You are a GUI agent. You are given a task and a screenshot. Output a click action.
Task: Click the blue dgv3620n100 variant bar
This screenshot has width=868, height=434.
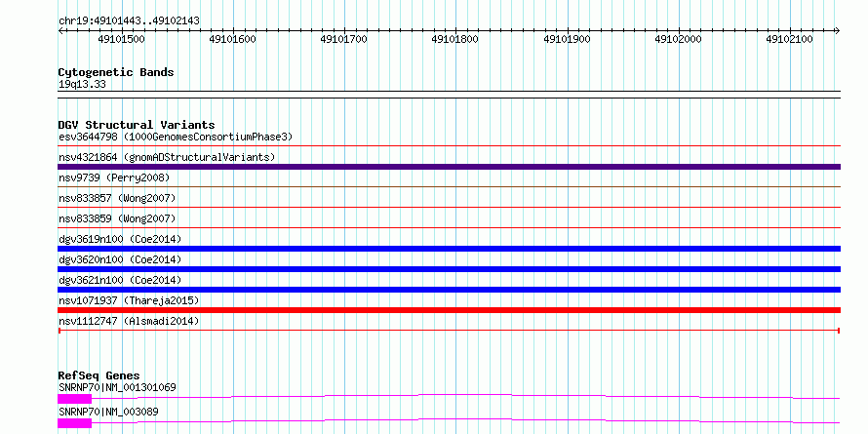click(449, 269)
